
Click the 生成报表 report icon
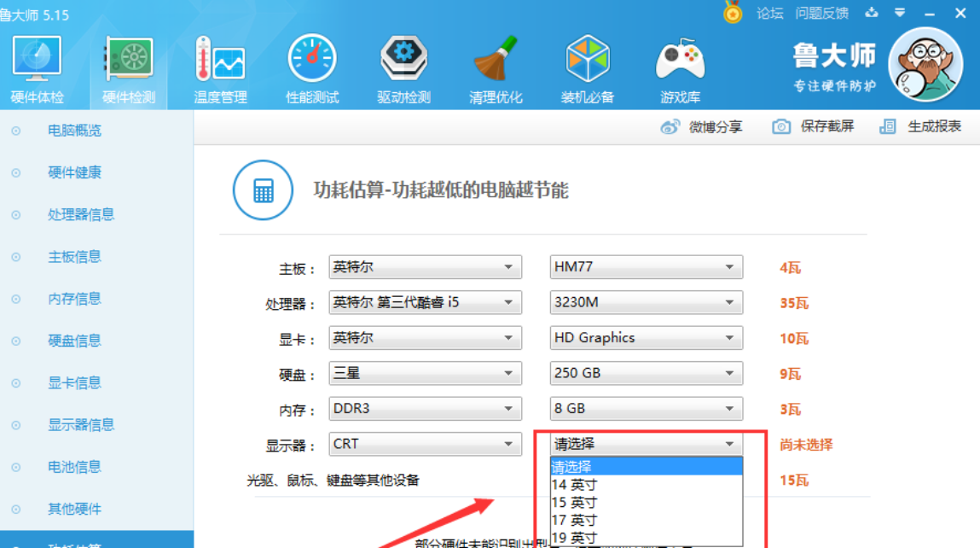pyautogui.click(x=887, y=126)
